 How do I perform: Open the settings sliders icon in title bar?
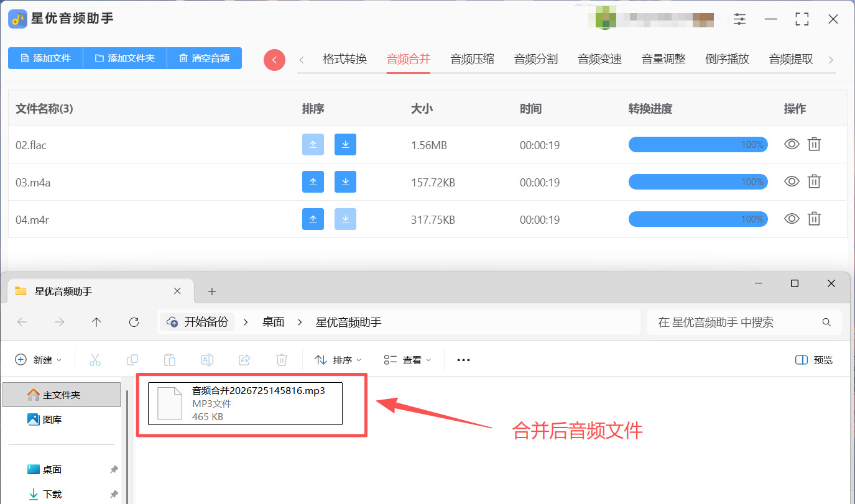[x=739, y=19]
